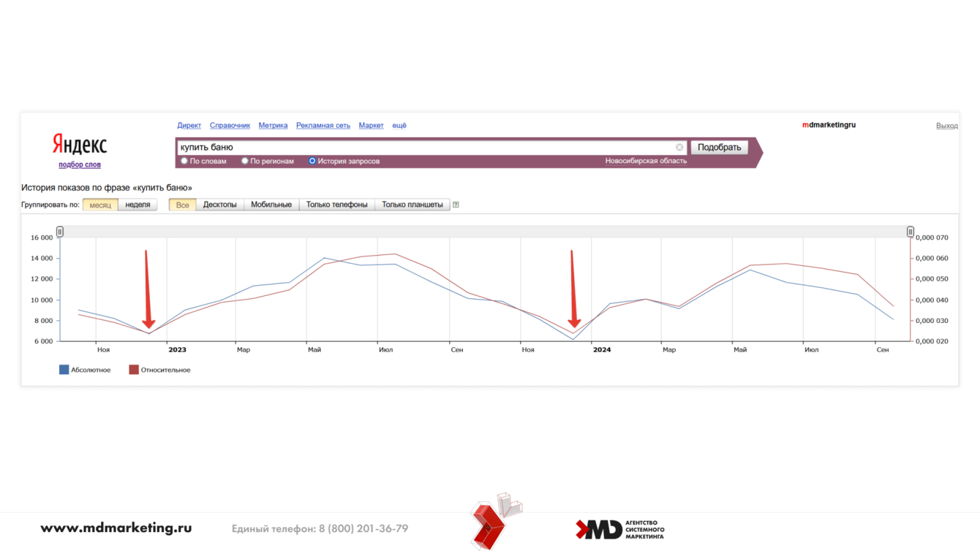Click the blue «Абсолютное» legend swatch
This screenshot has height=551, width=980.
click(64, 370)
